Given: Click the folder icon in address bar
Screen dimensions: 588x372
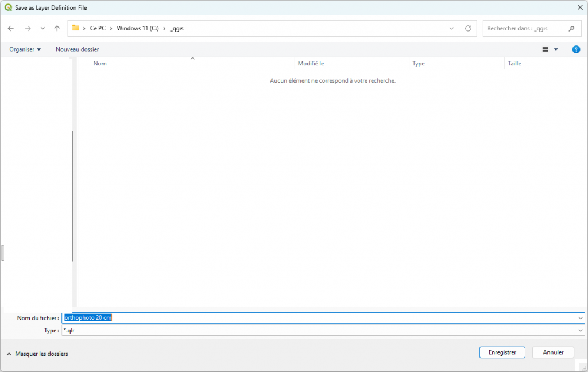Looking at the screenshot, I should [x=76, y=28].
